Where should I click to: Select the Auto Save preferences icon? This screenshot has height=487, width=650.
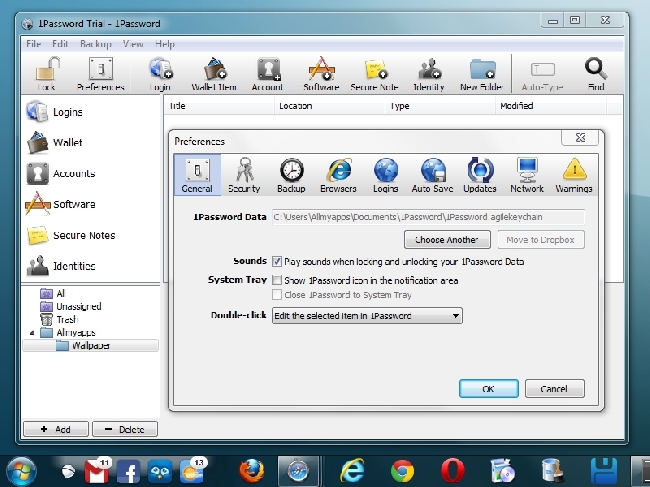click(432, 176)
